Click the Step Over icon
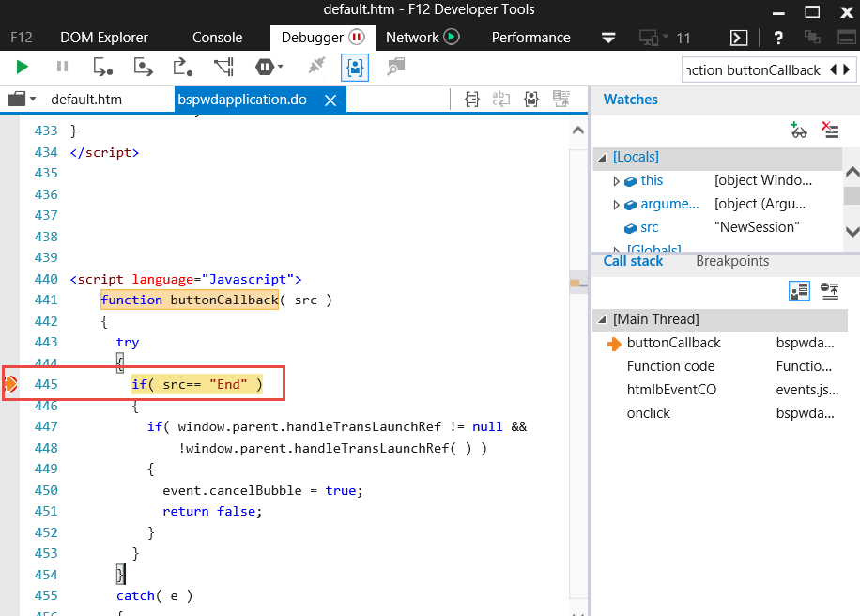 [x=143, y=67]
